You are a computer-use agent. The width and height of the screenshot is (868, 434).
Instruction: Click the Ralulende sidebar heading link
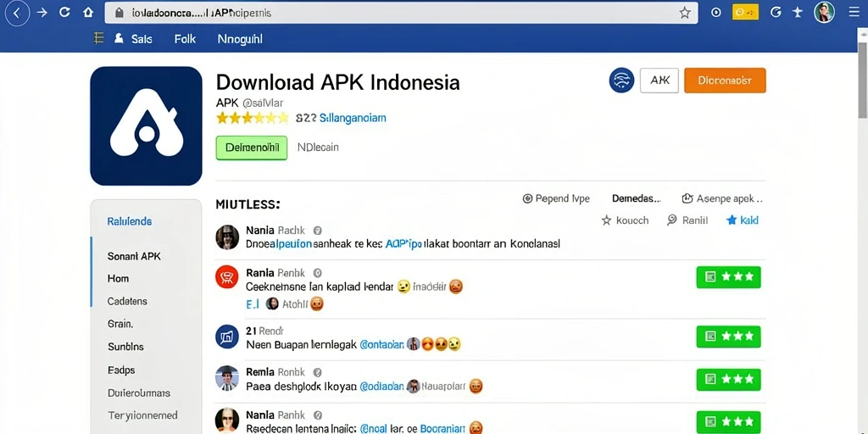(x=129, y=221)
